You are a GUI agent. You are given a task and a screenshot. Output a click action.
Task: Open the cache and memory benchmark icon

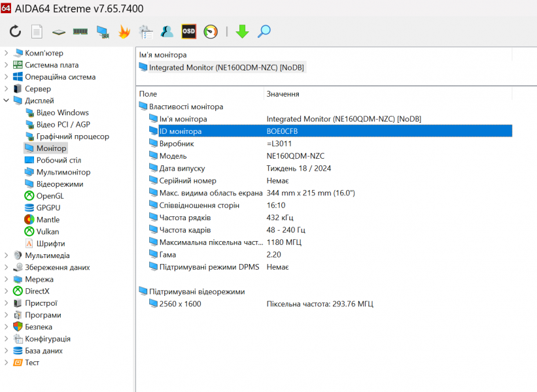[x=80, y=32]
